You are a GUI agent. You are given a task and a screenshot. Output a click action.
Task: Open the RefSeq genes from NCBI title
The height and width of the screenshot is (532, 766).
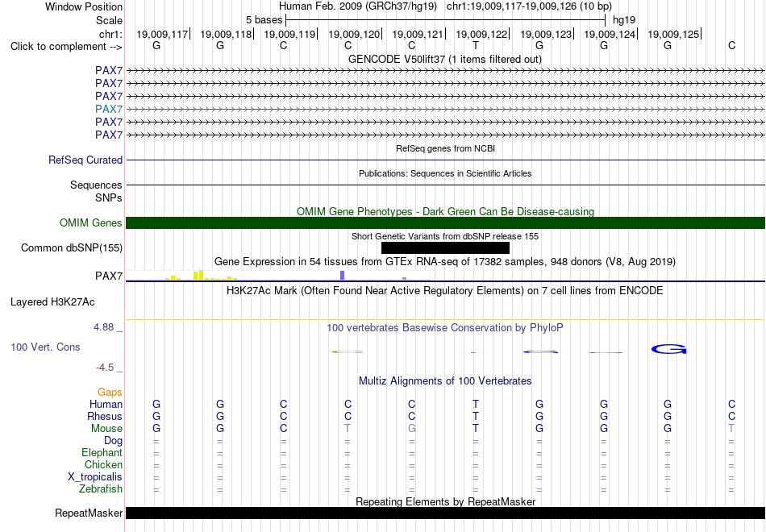[x=446, y=148]
